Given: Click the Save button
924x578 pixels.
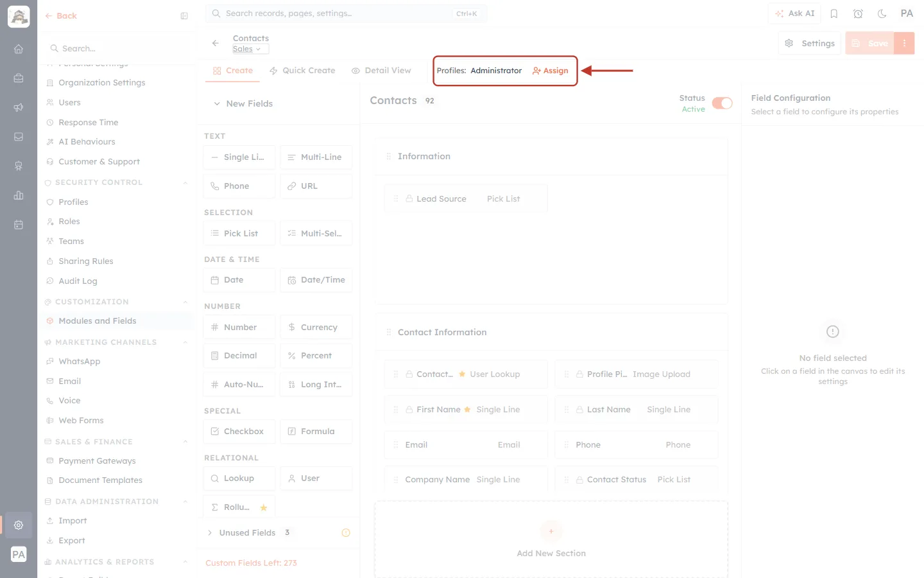Looking at the screenshot, I should [870, 43].
